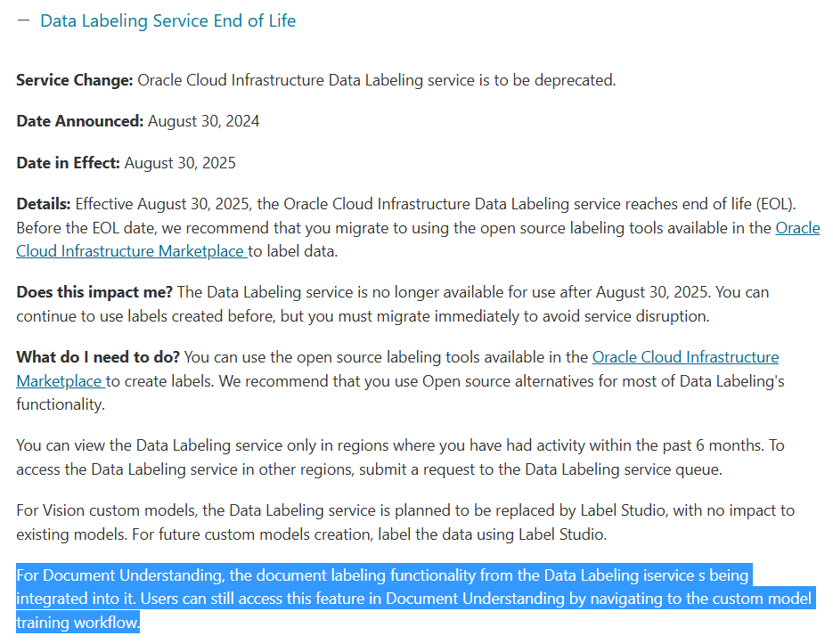833x644 pixels.
Task: Click the bold 'What do I need to do?' text
Action: point(98,357)
